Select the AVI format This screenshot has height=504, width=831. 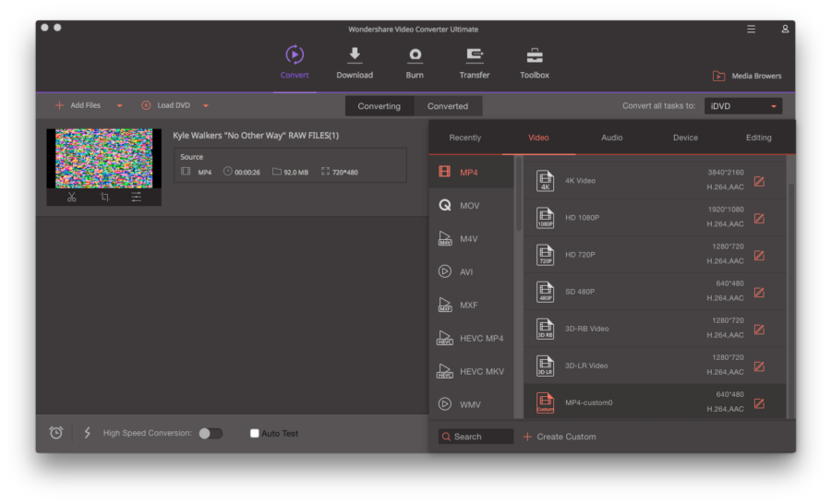point(471,271)
